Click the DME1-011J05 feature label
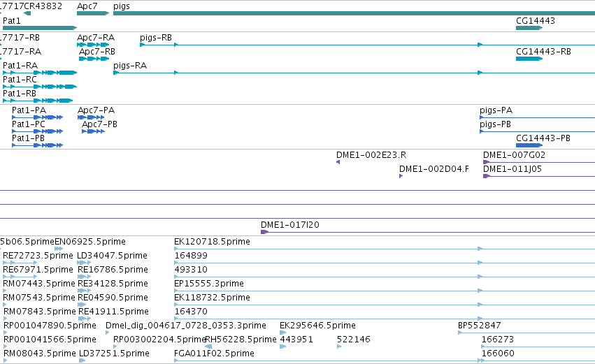The image size is (595, 364). coord(512,169)
